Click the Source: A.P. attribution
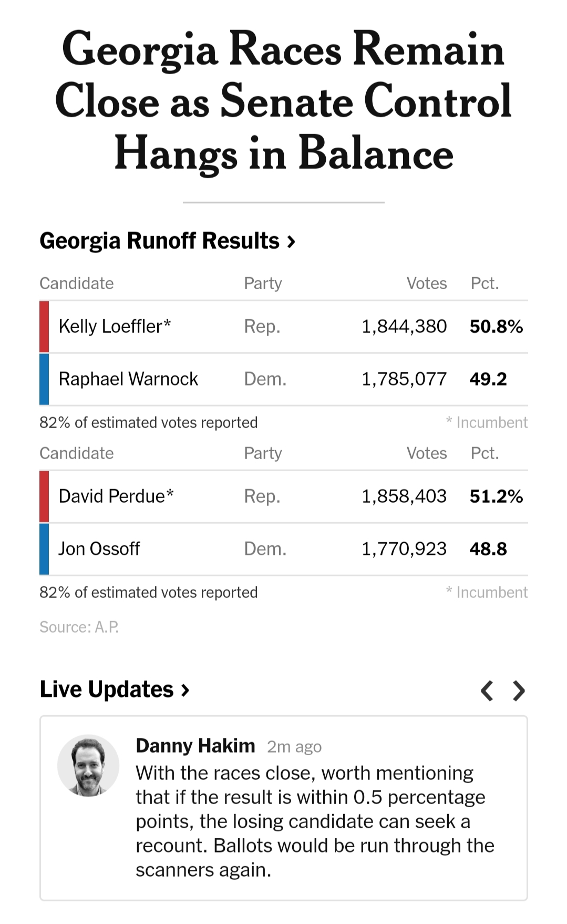Screen dimensions: 567x924 point(79,627)
